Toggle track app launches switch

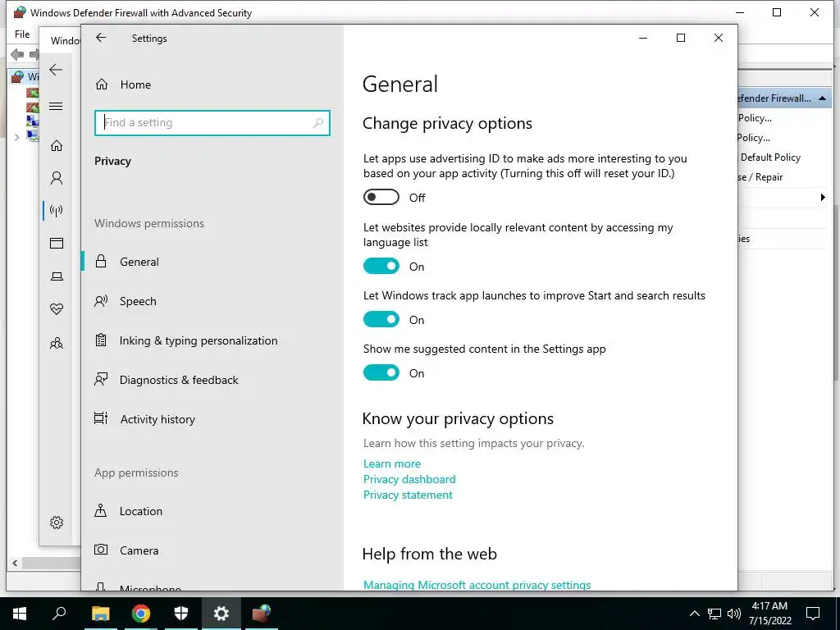point(381,320)
